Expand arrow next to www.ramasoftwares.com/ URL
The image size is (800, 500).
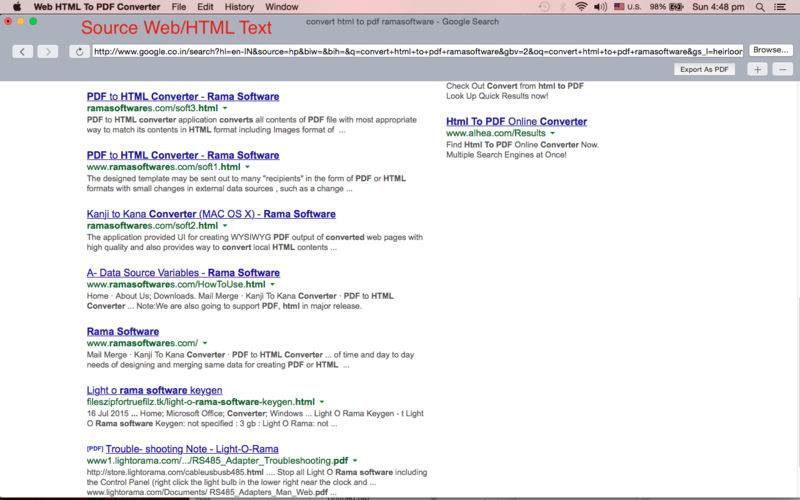pos(205,343)
